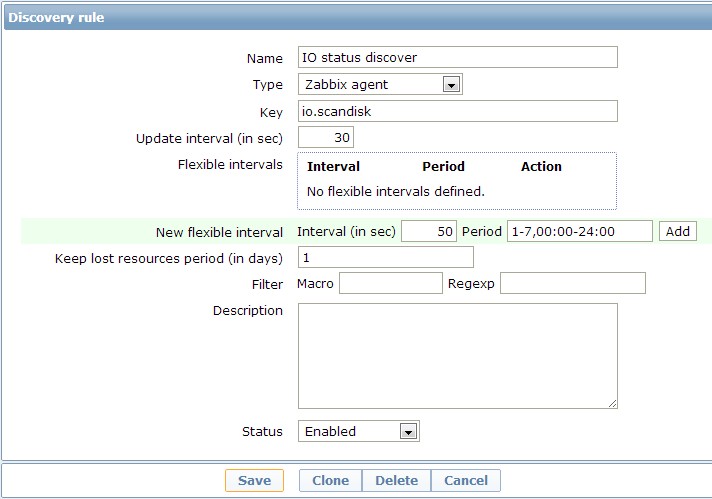
Task: Click the Filter Macro input field
Action: [x=391, y=283]
